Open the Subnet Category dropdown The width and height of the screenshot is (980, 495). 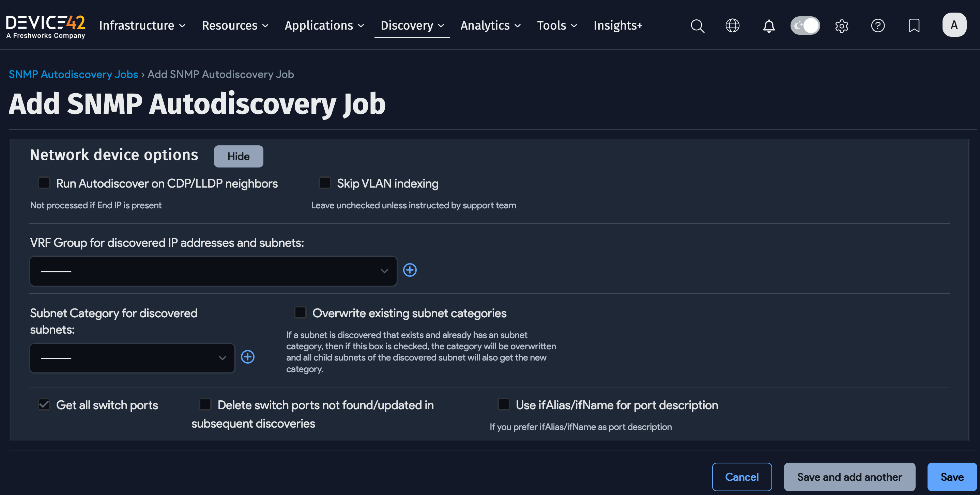coord(132,358)
